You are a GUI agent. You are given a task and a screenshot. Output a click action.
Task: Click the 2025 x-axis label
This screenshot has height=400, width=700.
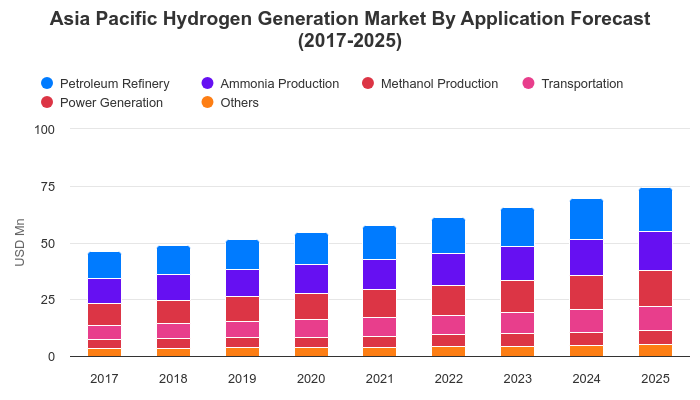(x=655, y=379)
